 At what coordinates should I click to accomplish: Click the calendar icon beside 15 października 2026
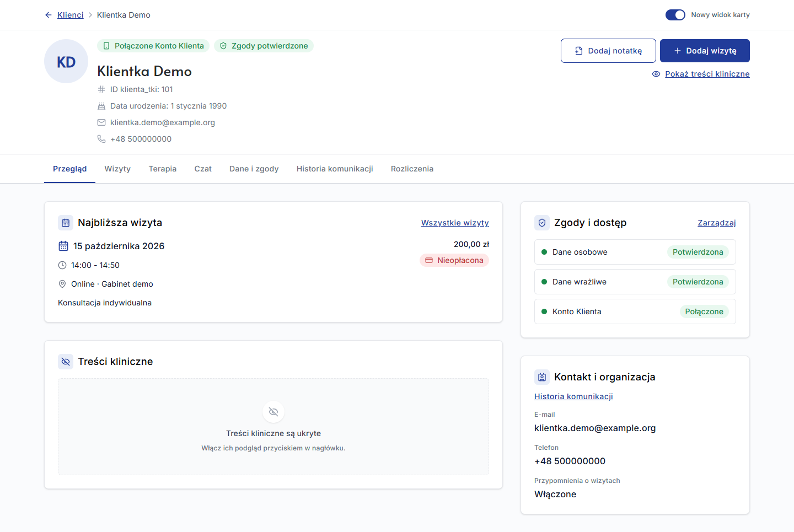coord(63,246)
